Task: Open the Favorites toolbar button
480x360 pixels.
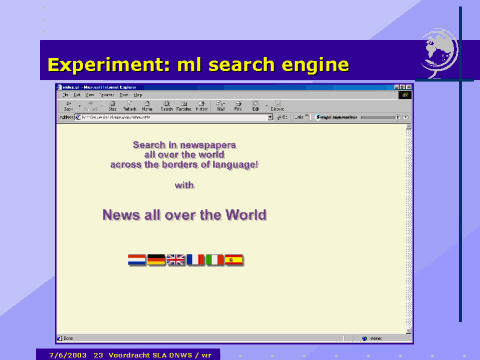Action: click(x=184, y=106)
